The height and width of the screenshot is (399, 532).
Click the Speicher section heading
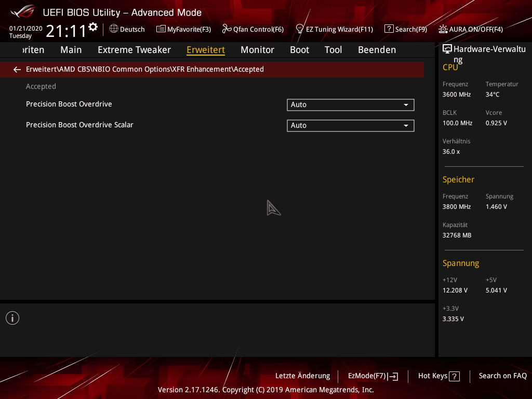pos(458,179)
